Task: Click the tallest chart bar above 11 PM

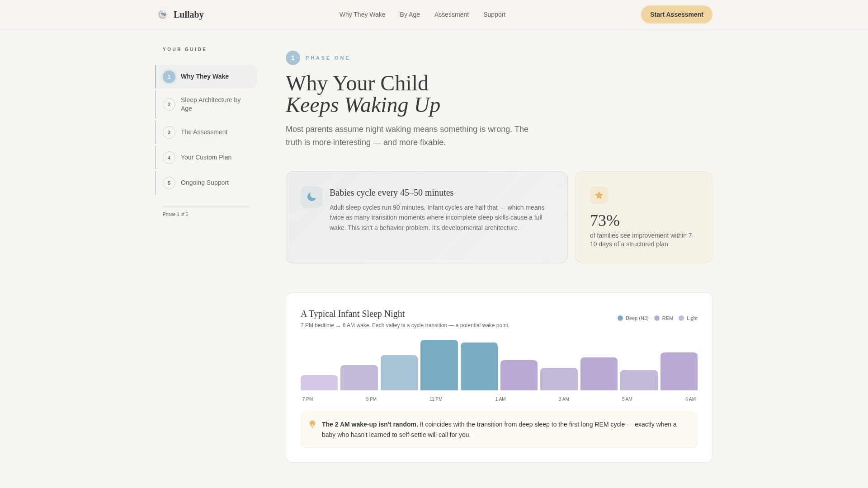Action: 439,365
